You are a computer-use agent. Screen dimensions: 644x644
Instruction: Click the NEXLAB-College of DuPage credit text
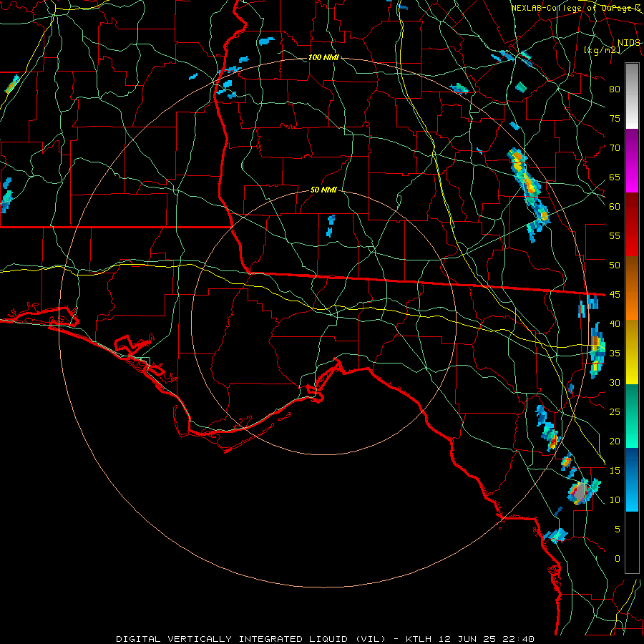pos(575,8)
